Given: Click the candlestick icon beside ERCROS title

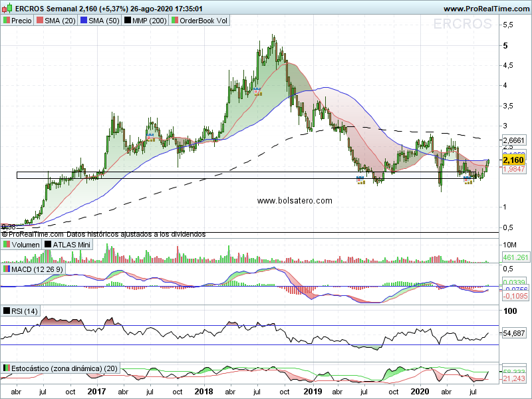Looking at the screenshot, I should click(7, 8).
